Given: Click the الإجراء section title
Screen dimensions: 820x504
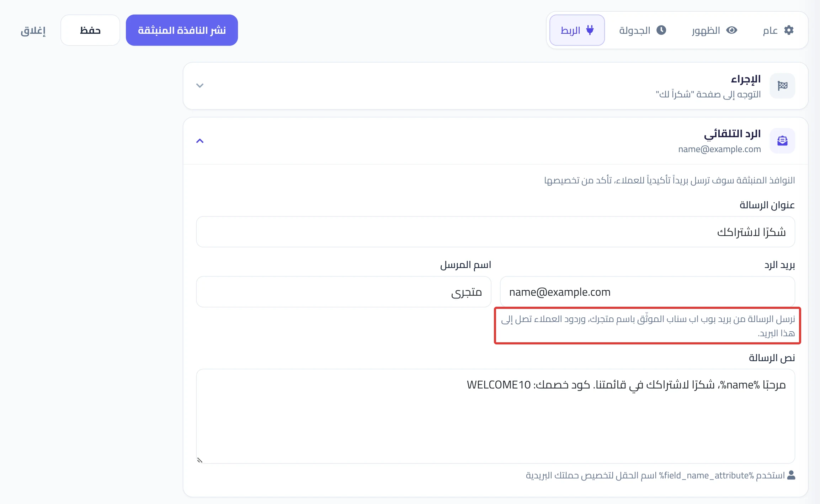Looking at the screenshot, I should click(746, 79).
